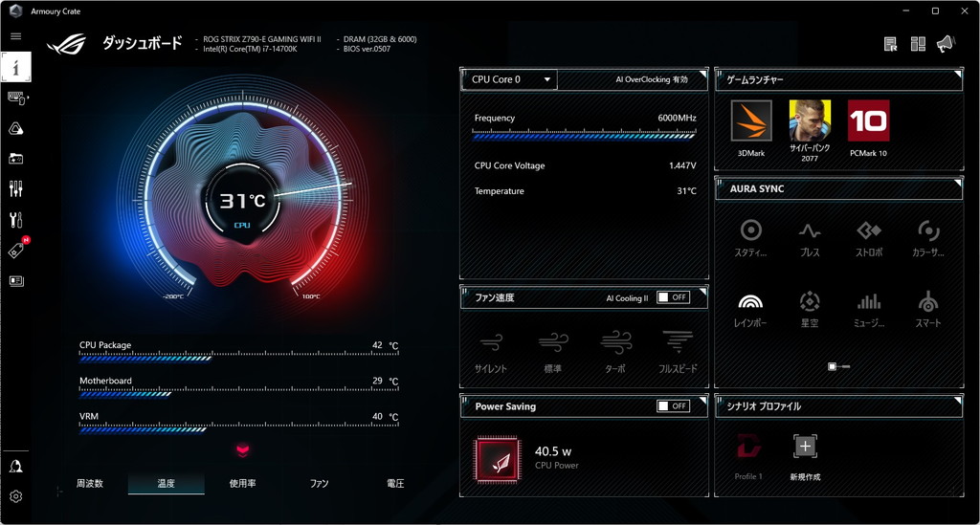Open the Devices keyboard icon in sidebar
This screenshot has height=525, width=980.
pyautogui.click(x=17, y=98)
